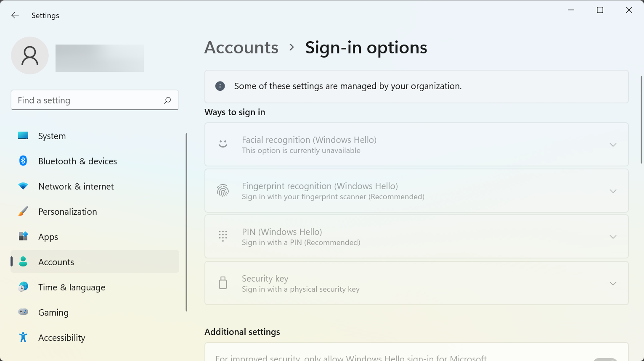Click "Sign in with a physical security key"
Screen dimensions: 644x361
coord(301,289)
